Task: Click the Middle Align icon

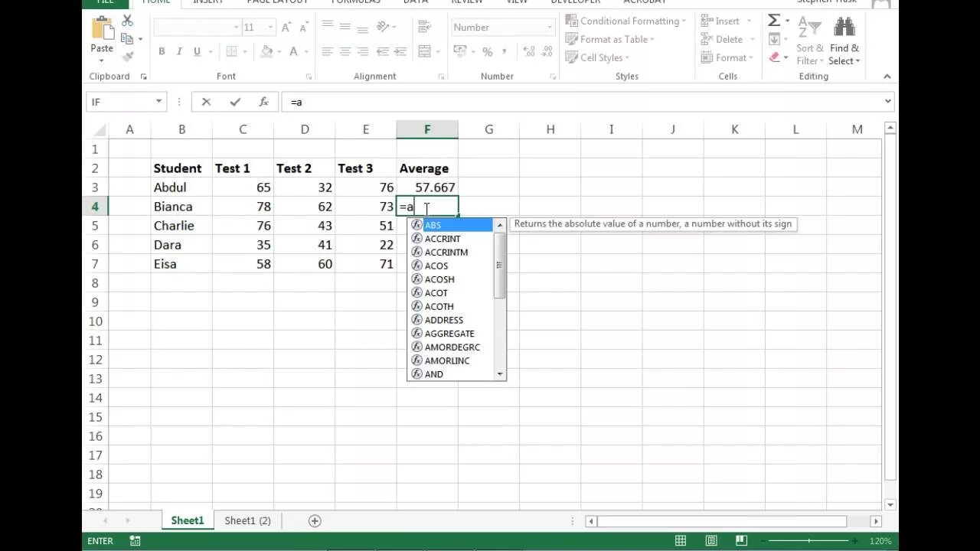Action: click(x=345, y=27)
